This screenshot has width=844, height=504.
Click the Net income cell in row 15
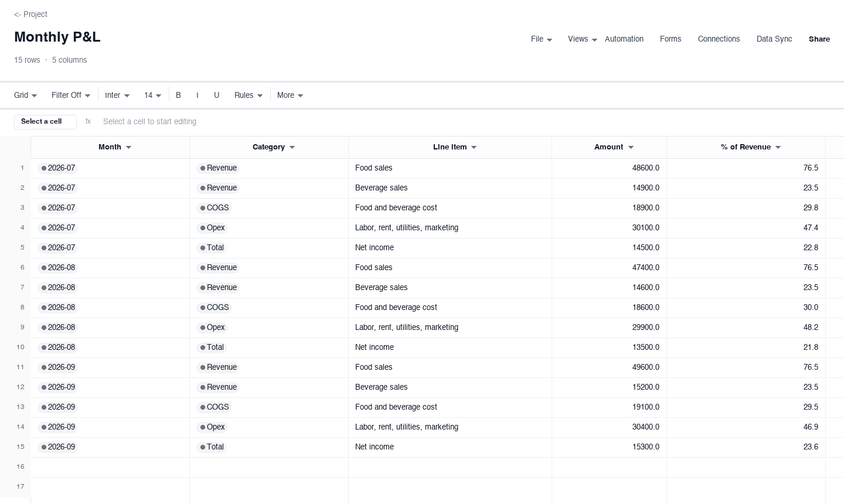pos(450,447)
